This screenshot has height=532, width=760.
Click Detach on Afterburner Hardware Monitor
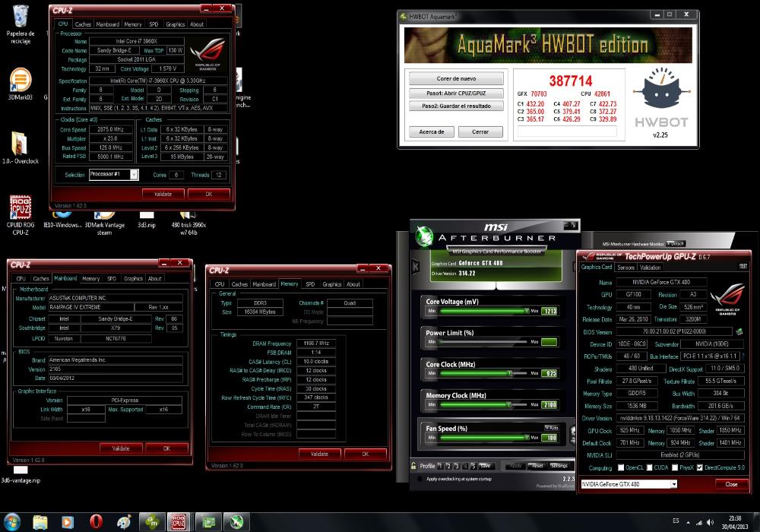click(675, 244)
